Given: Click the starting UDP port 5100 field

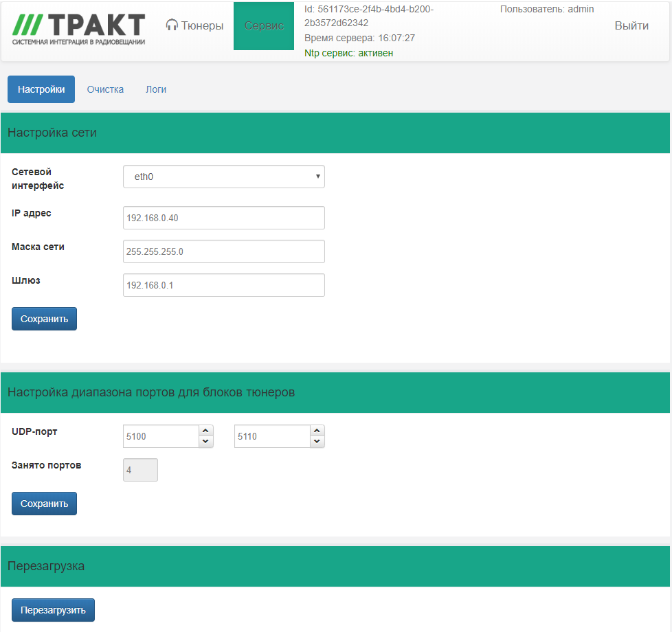Looking at the screenshot, I should [x=160, y=436].
